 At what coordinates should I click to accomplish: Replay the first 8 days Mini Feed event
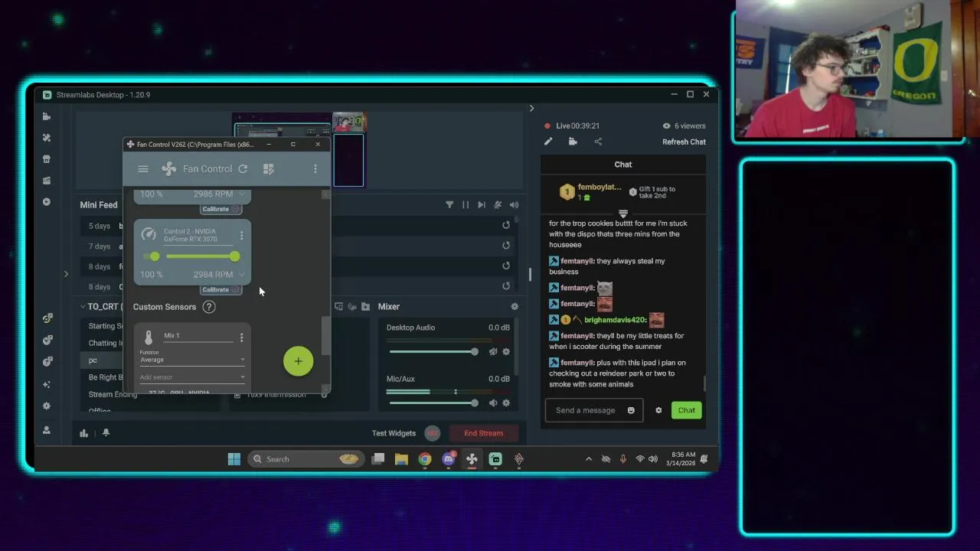pos(506,266)
